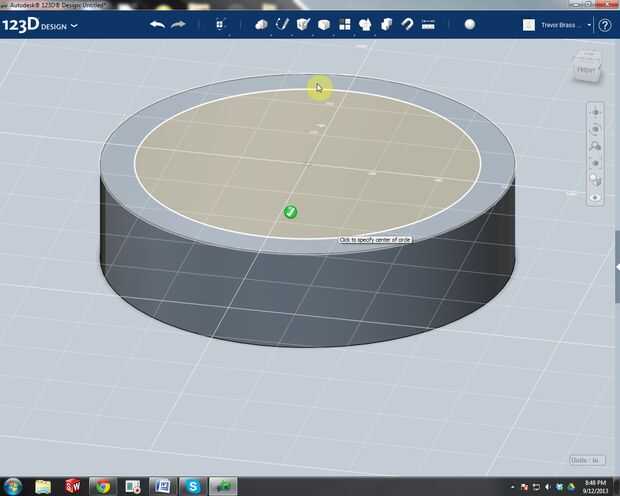Switch to Word in the taskbar
This screenshot has width=620, height=496.
(163, 487)
